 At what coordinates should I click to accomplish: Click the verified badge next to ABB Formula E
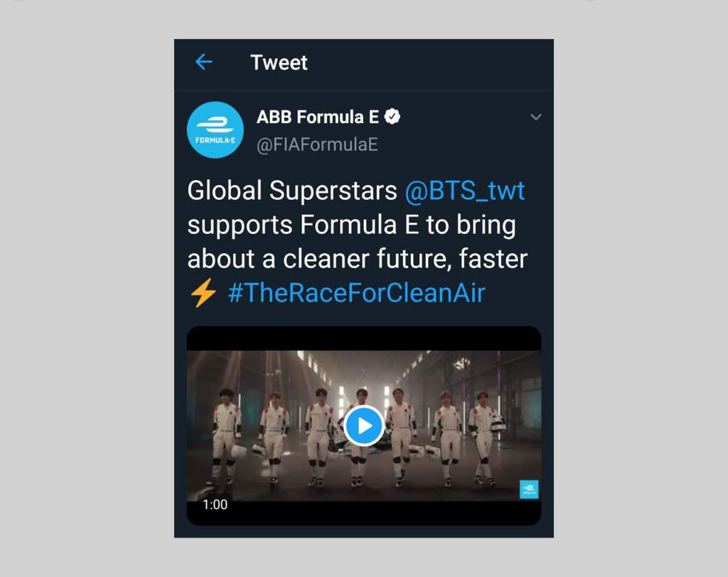point(392,117)
